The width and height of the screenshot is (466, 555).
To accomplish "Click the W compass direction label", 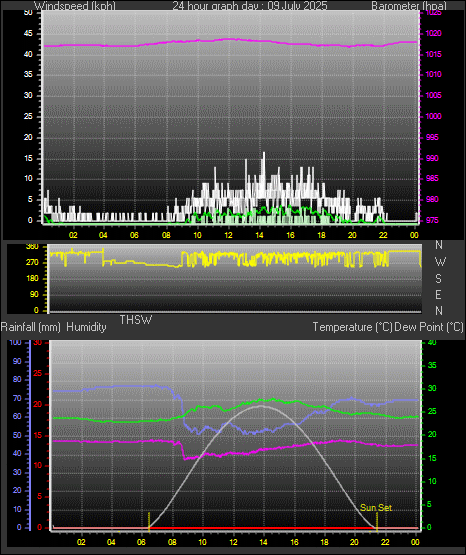I will (x=440, y=262).
